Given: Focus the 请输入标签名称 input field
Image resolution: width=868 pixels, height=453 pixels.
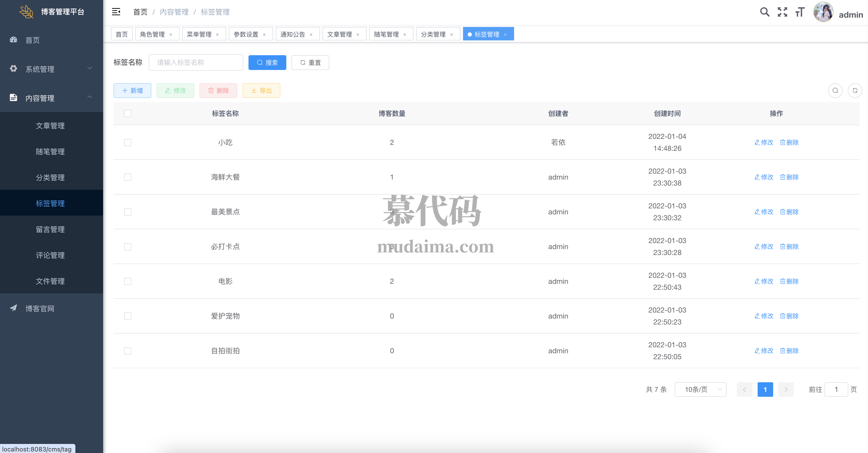Looking at the screenshot, I should pos(196,63).
